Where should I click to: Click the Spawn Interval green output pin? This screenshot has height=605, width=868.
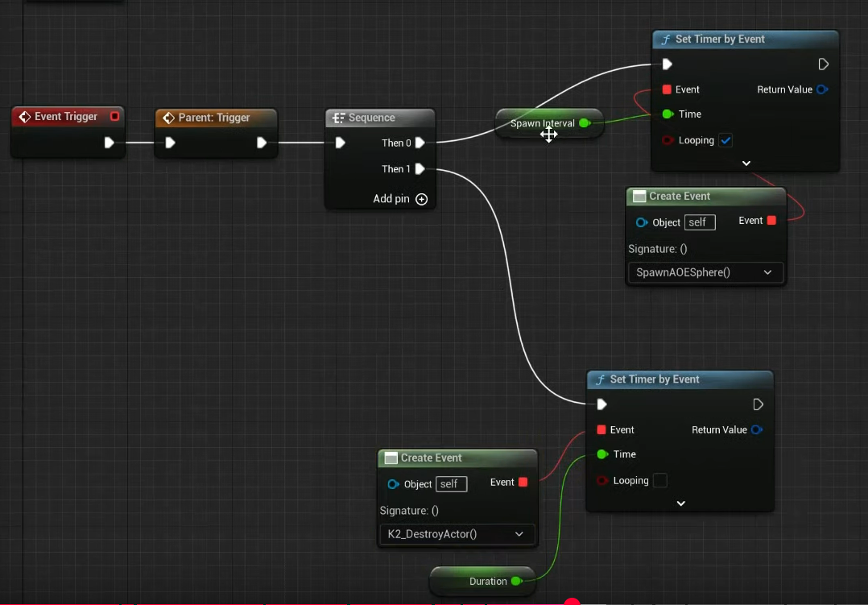point(585,123)
